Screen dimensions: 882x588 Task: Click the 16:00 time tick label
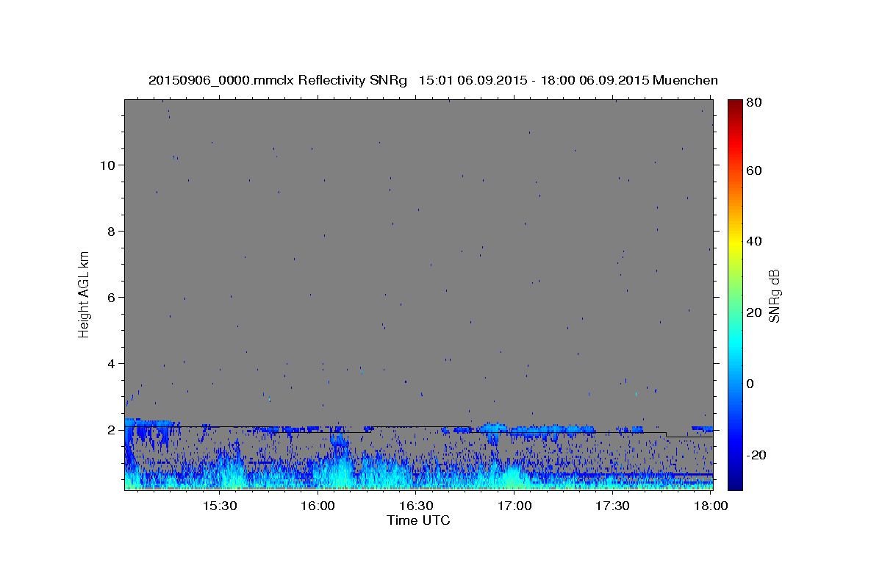[318, 506]
